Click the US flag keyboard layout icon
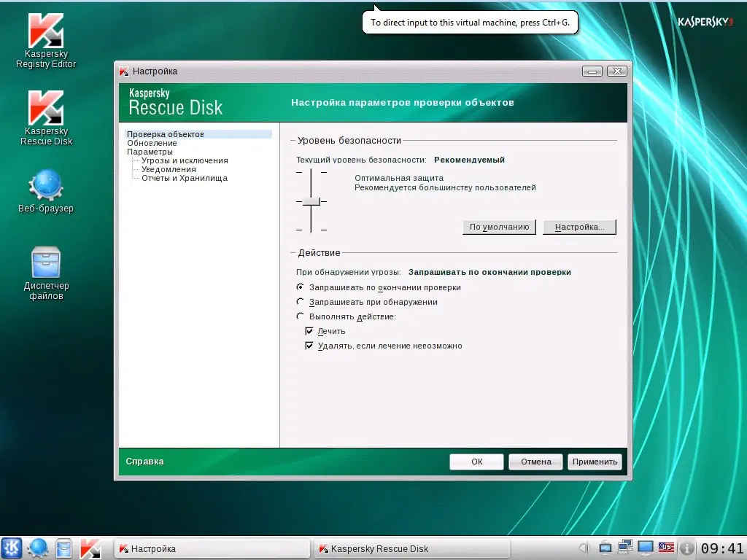This screenshot has width=747, height=560. click(x=666, y=548)
